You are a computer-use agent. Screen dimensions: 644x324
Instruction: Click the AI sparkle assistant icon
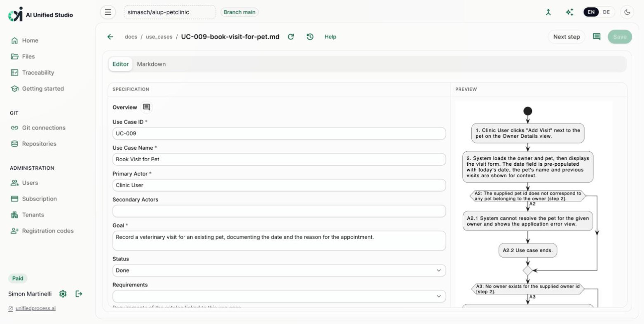[569, 12]
